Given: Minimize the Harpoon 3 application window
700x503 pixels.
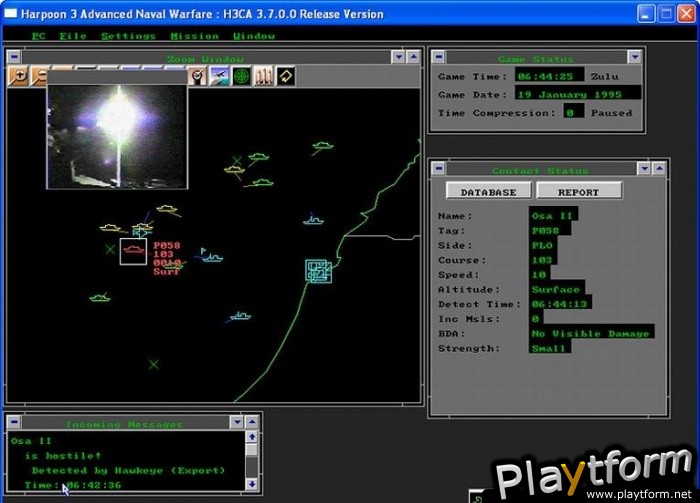Looking at the screenshot, I should click(646, 13).
